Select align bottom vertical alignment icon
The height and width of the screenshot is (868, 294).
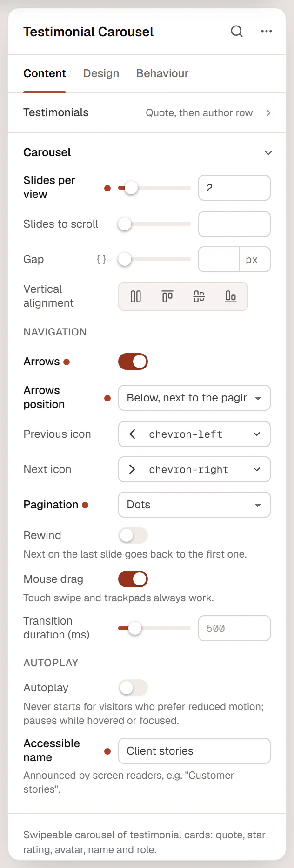pyautogui.click(x=231, y=296)
